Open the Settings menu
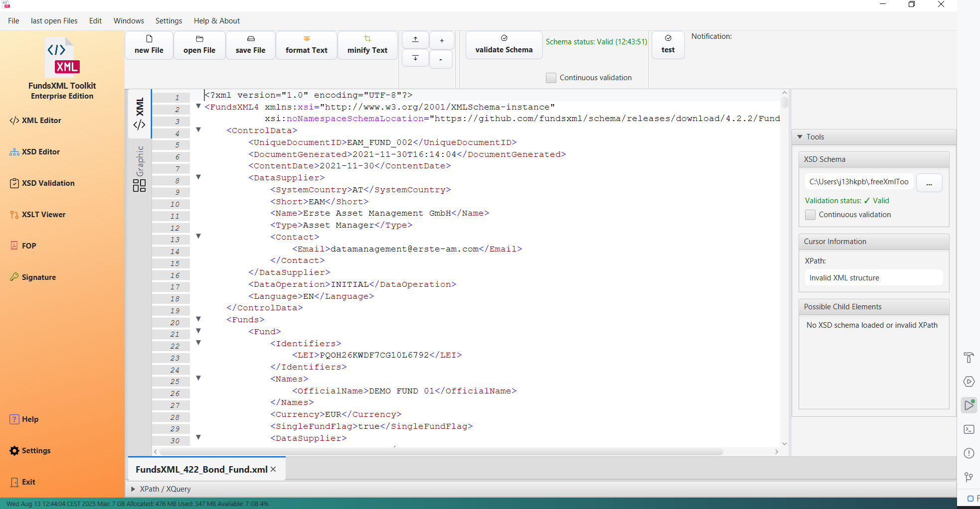 [x=168, y=21]
